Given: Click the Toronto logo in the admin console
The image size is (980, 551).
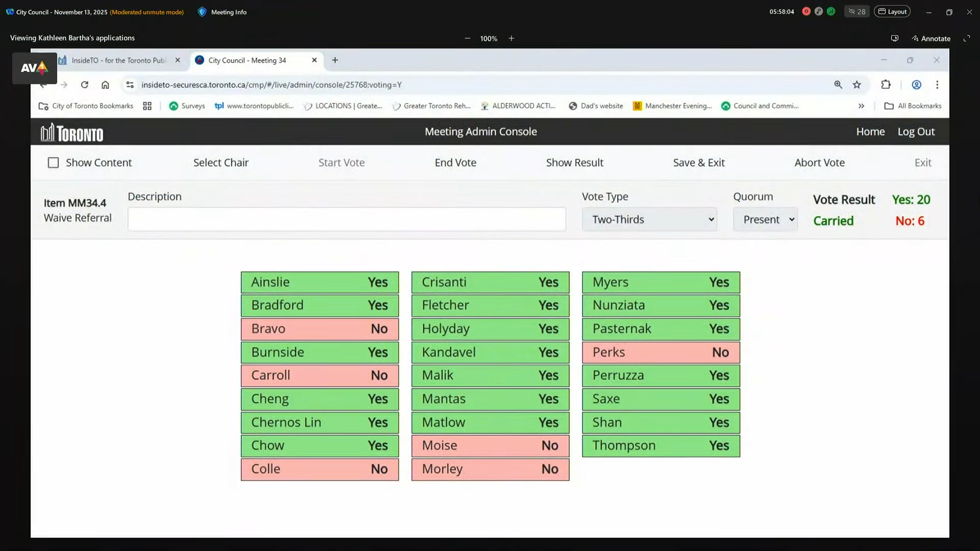Looking at the screenshot, I should (x=71, y=132).
